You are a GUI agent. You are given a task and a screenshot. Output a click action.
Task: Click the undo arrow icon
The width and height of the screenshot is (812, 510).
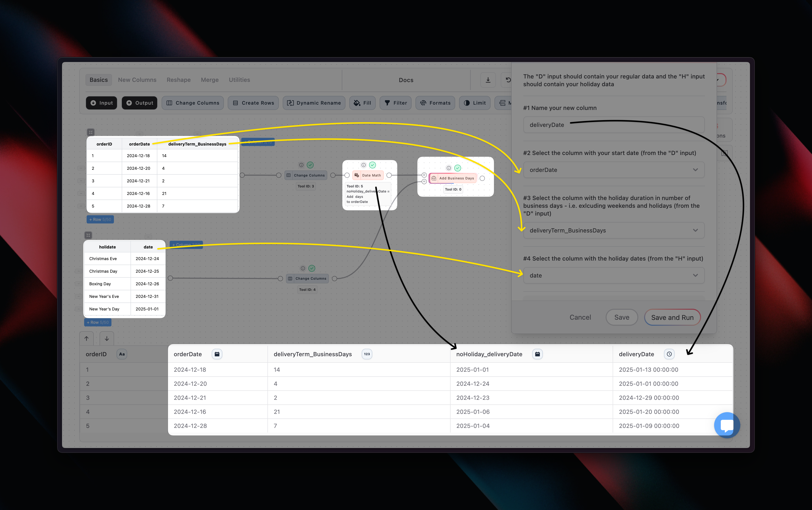pyautogui.click(x=508, y=80)
